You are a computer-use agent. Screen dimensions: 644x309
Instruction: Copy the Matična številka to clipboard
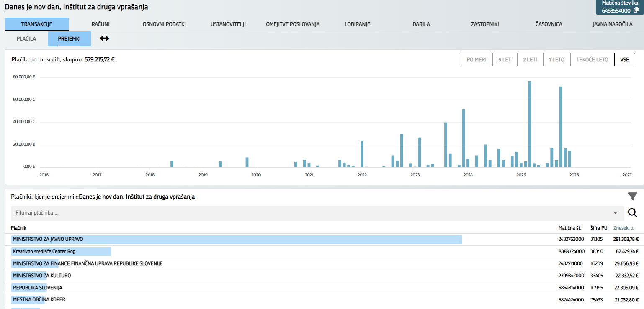636,10
